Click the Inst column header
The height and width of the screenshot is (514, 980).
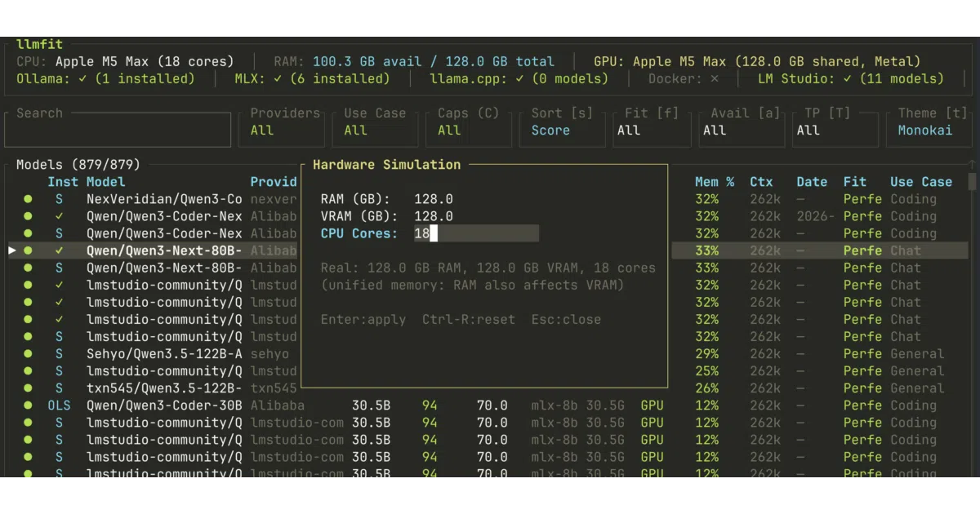click(x=63, y=182)
